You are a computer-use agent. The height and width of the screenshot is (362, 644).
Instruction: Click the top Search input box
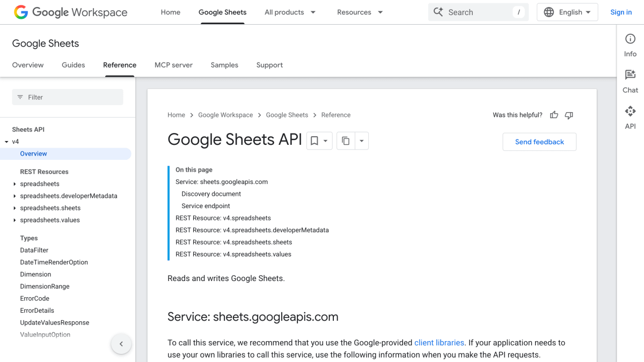tap(478, 12)
